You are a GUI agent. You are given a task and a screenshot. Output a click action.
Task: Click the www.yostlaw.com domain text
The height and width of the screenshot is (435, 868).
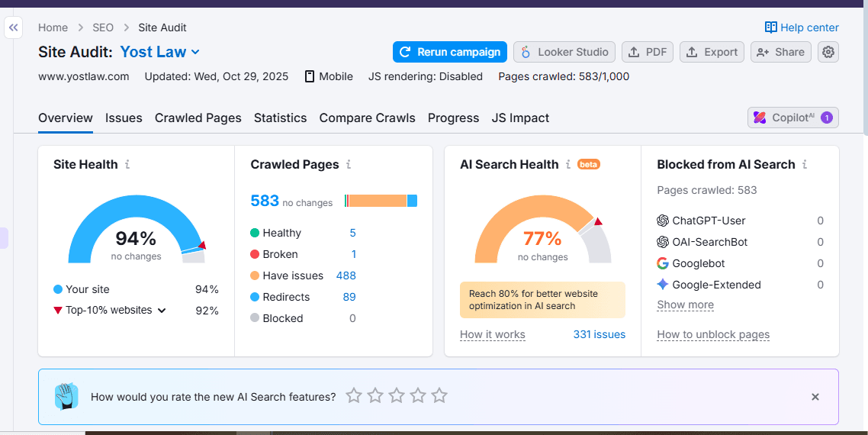tap(84, 76)
